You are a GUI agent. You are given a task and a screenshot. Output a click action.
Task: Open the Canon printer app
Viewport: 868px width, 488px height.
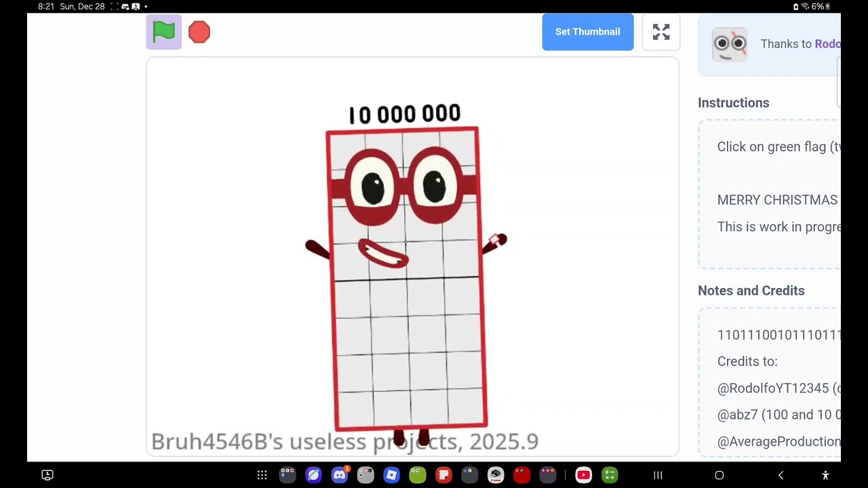click(x=496, y=475)
